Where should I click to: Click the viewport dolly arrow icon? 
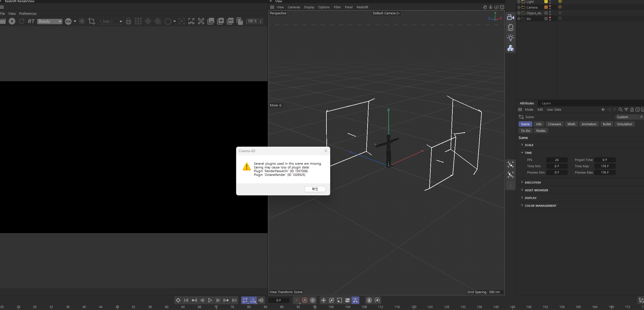pos(491,7)
